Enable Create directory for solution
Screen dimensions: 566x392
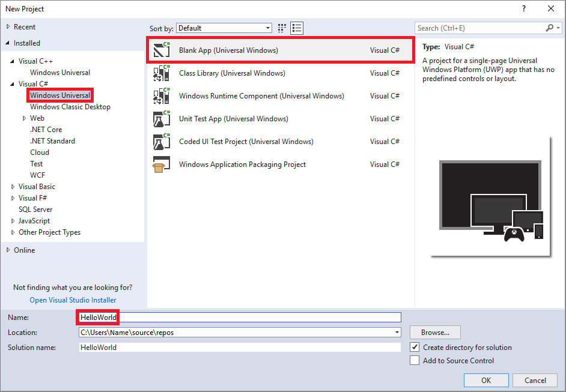point(415,347)
